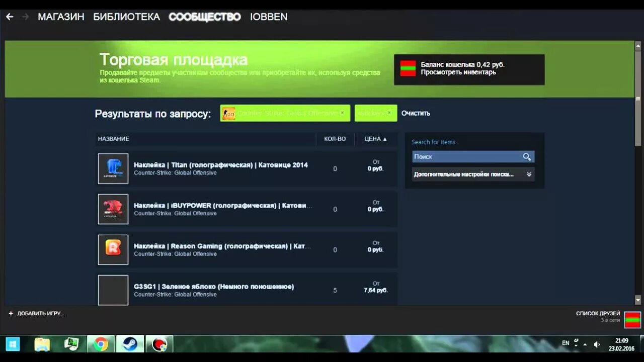
Task: Open iBUYPOWER holographic sticker thumbnail
Action: [113, 209]
